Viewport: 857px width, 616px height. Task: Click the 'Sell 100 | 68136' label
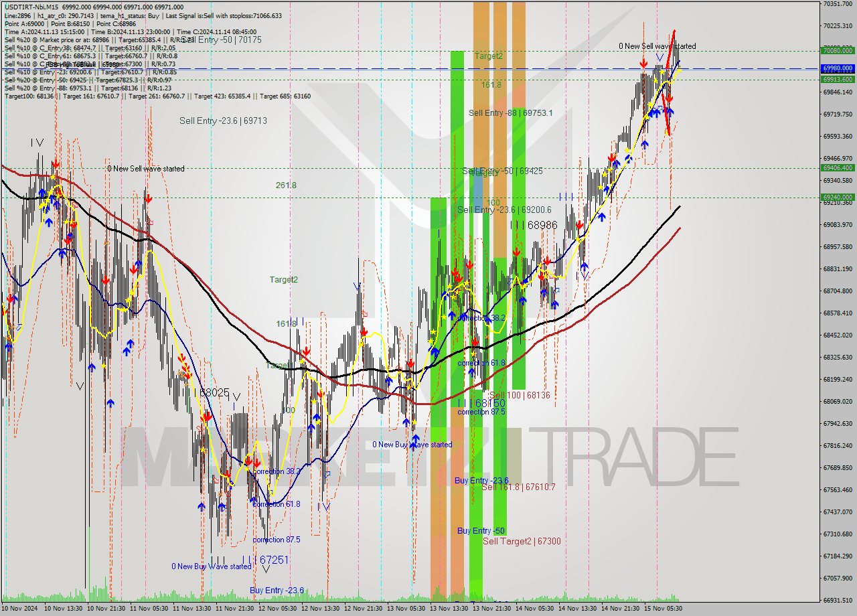(x=520, y=395)
